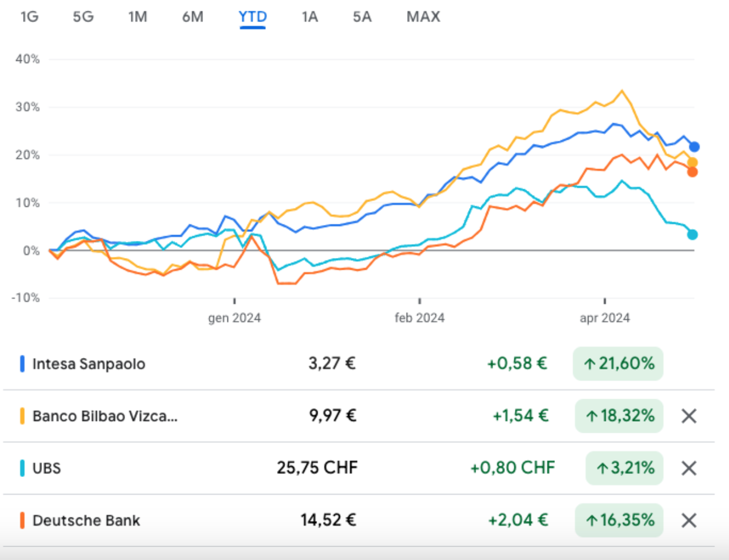This screenshot has height=560, width=729.
Task: Show the MAX time range
Action: 423,17
